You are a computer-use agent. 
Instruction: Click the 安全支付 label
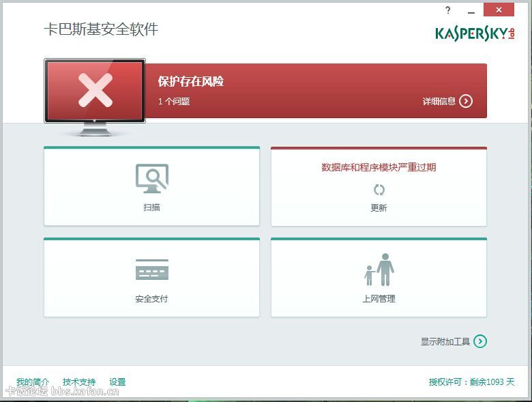[151, 299]
